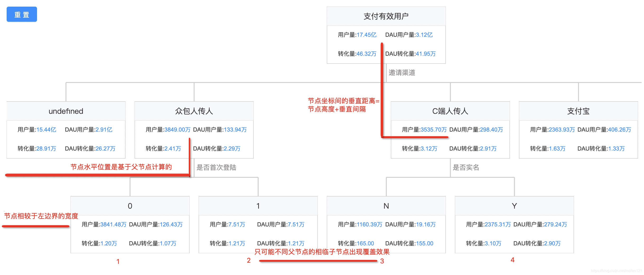Click root 转化量 value 46.32万
Screen dimensions: 644x275
(367, 54)
